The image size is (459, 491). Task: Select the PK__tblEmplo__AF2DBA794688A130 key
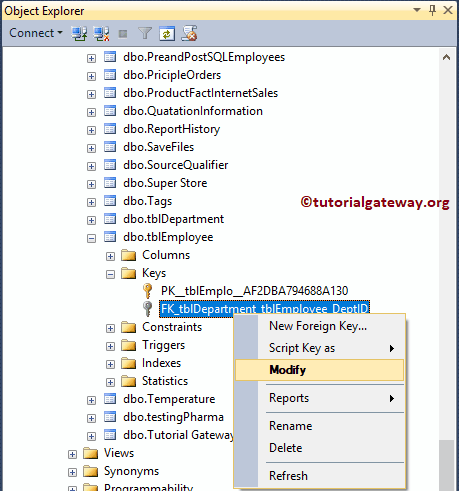(x=254, y=291)
